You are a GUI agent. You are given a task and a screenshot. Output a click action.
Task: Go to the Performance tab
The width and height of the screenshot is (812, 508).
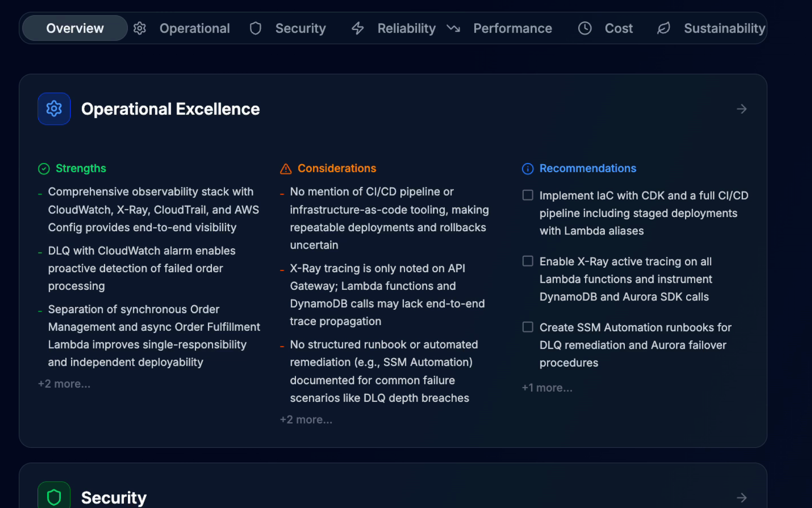pyautogui.click(x=512, y=28)
